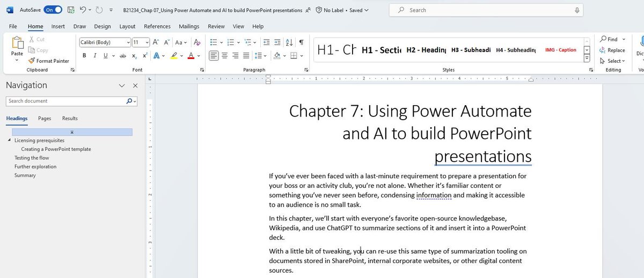Click the microphone icon in Search bar
644x278 pixels.
pos(577,10)
